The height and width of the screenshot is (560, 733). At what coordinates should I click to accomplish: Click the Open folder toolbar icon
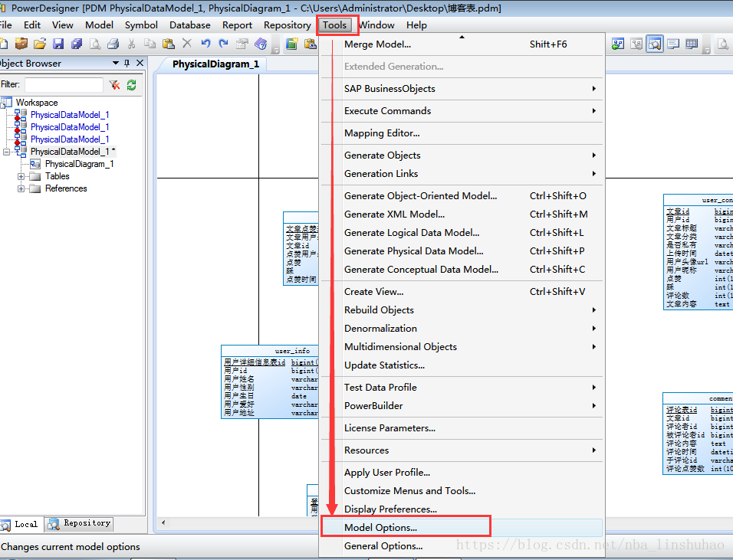click(40, 44)
